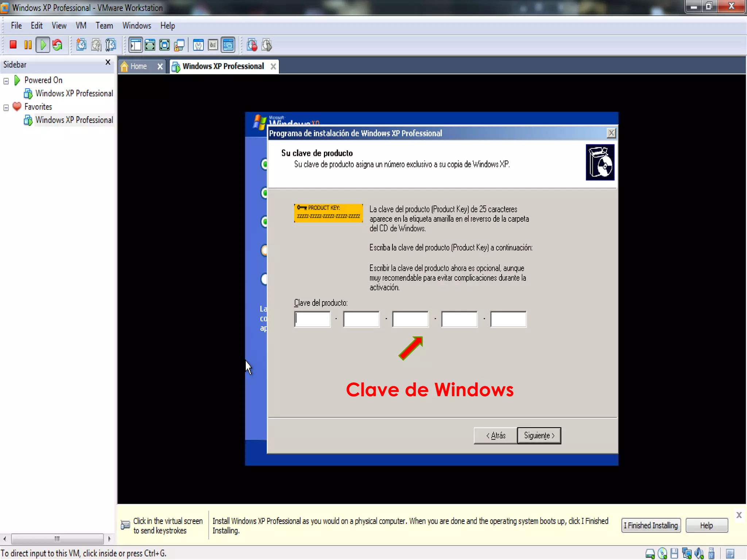This screenshot has height=560, width=747.
Task: Open the appliance view toolbar icon
Action: 213,45
